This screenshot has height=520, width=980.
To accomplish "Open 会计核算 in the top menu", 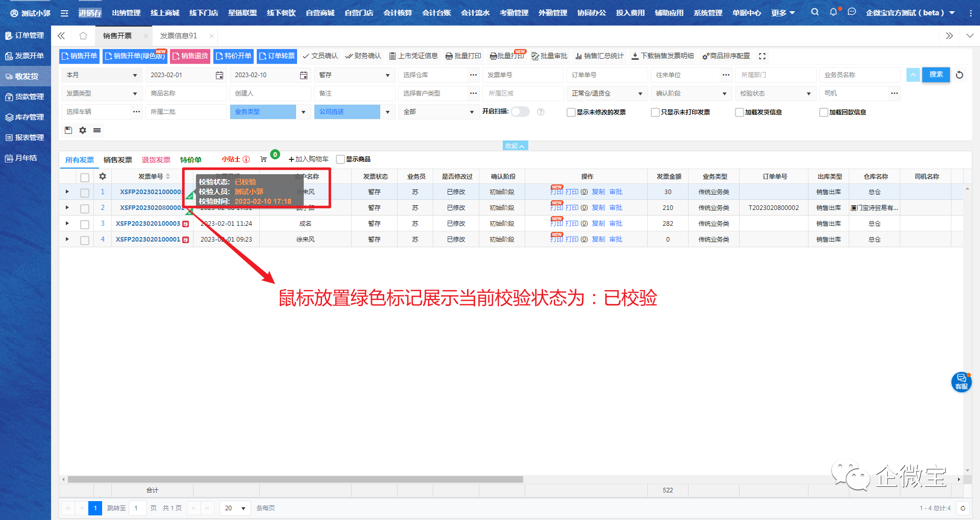I will 397,13.
